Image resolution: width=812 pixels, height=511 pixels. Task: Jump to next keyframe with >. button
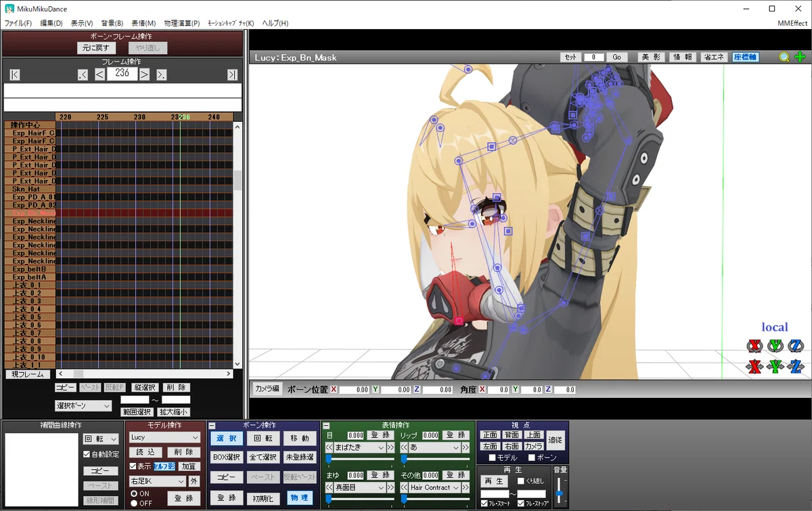tap(161, 74)
